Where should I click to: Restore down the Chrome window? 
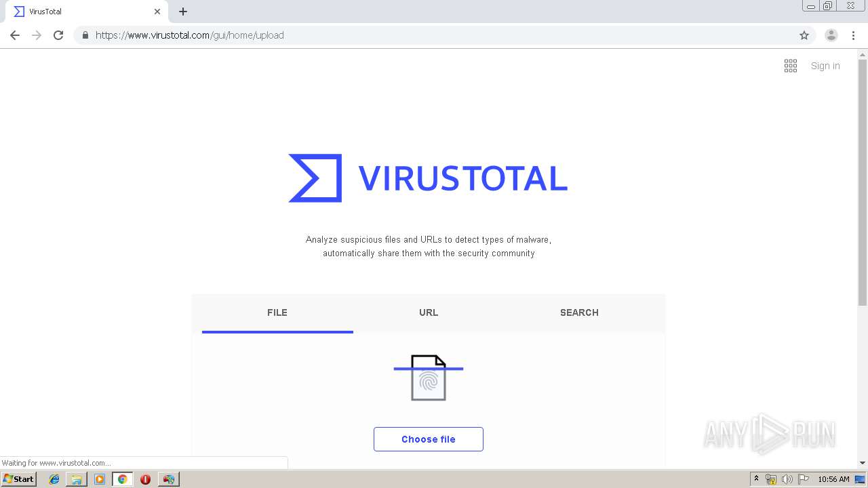point(828,6)
